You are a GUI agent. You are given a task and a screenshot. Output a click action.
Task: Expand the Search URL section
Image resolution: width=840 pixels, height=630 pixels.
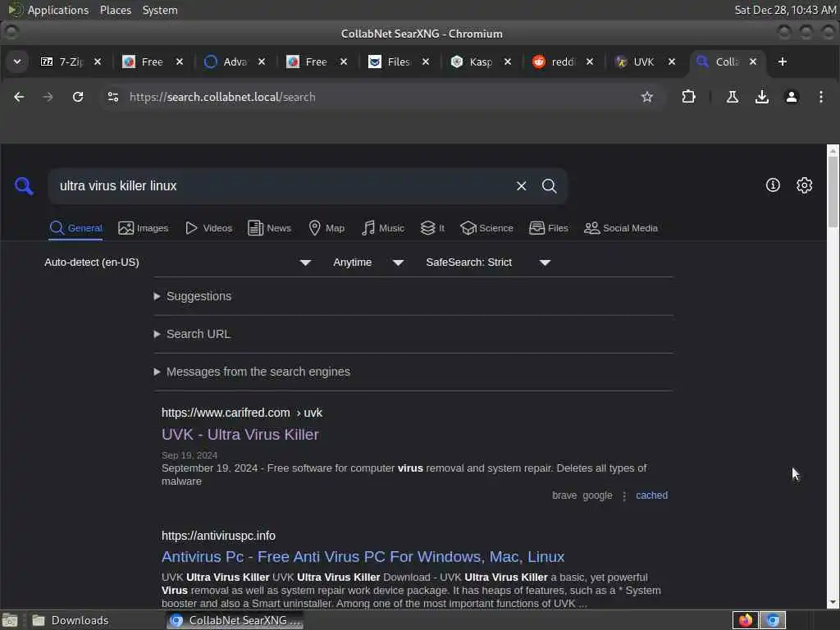pos(192,335)
